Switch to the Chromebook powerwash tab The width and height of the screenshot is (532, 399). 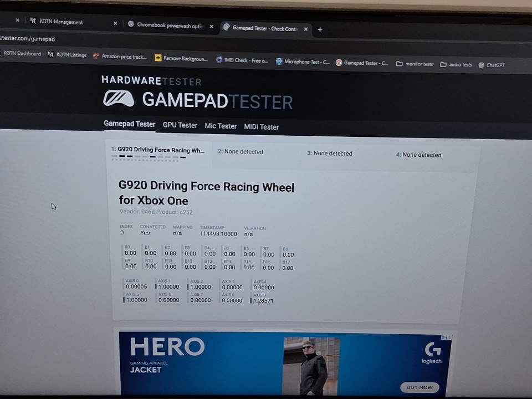(170, 26)
